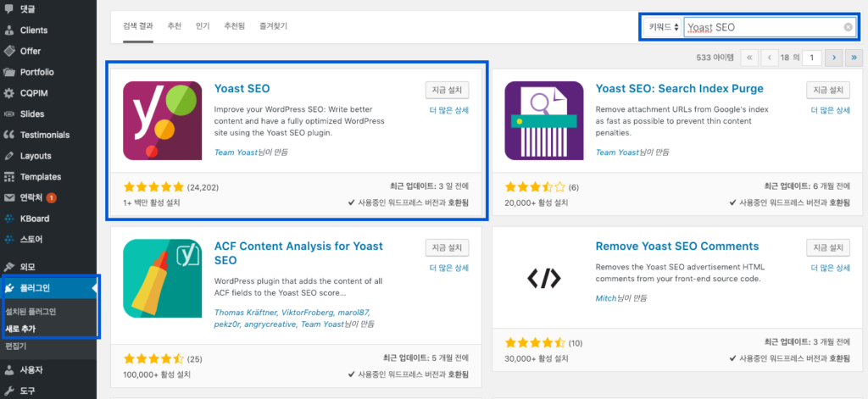Screen dimensions: 868x399
Task: Open 편집기 submenu item
Action: (15, 346)
